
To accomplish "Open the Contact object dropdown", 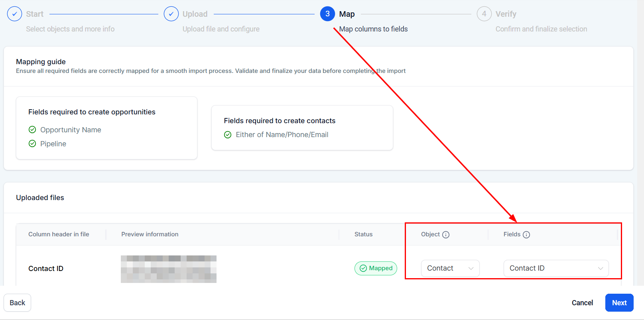I will point(450,268).
